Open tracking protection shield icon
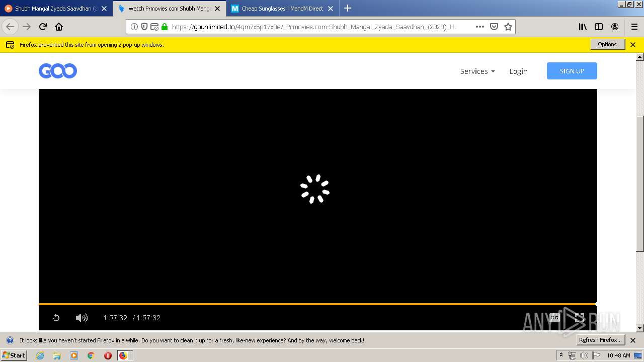Screen dimensions: 644x362 pyautogui.click(x=144, y=27)
